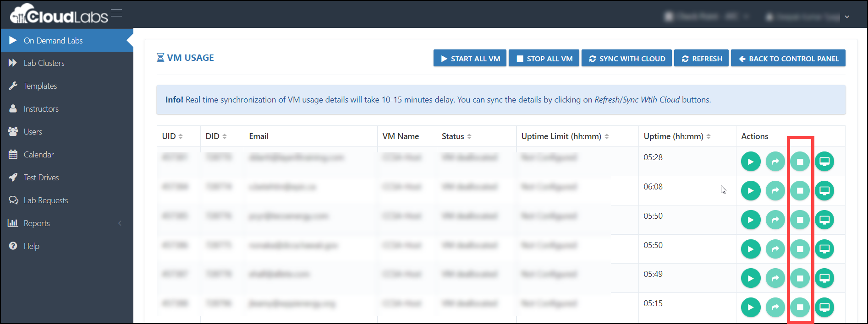The image size is (868, 324).
Task: Open the user account dropdown arrow
Action: pos(847,17)
